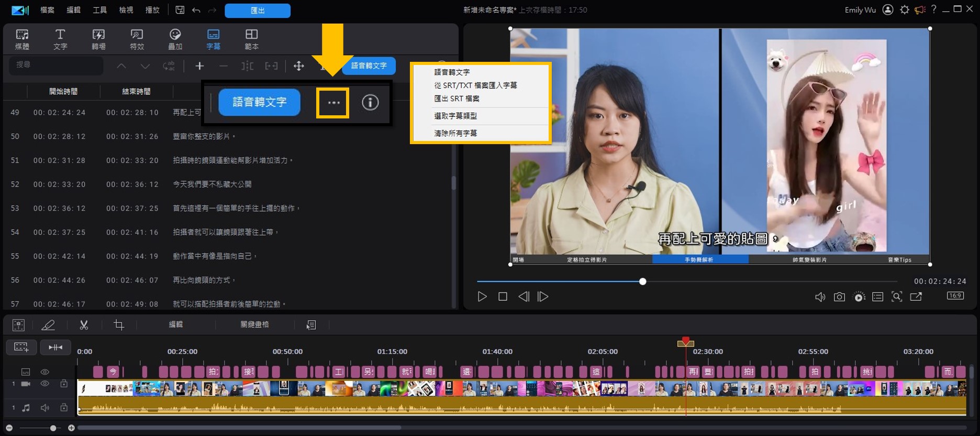
Task: Open the 媒體 media room
Action: click(x=22, y=39)
